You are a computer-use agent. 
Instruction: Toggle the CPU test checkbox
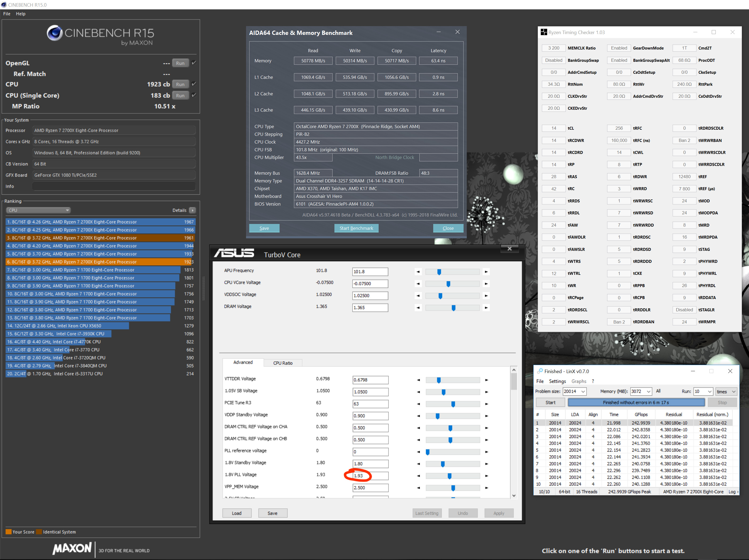(x=194, y=84)
